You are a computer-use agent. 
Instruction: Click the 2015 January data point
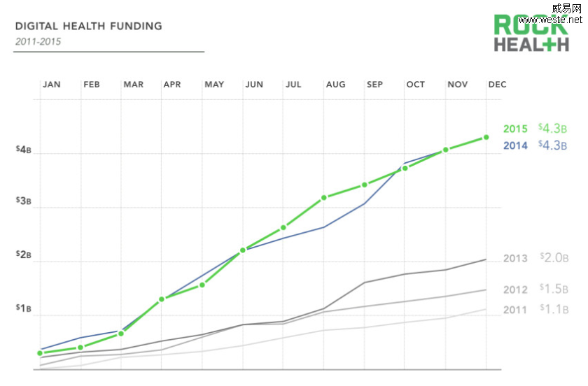(40, 353)
